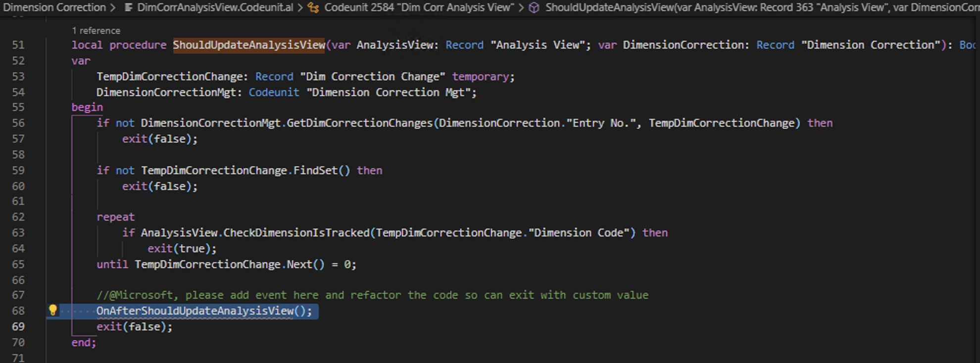The image size is (980, 363).
Task: Open the '1 reference' CodeLens link
Action: [x=97, y=30]
